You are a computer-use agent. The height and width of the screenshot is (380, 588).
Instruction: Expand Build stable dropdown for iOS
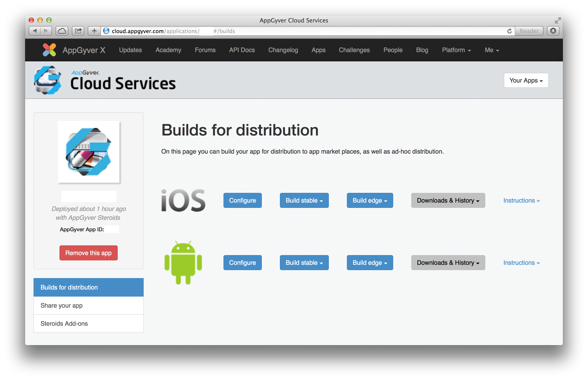pos(304,200)
